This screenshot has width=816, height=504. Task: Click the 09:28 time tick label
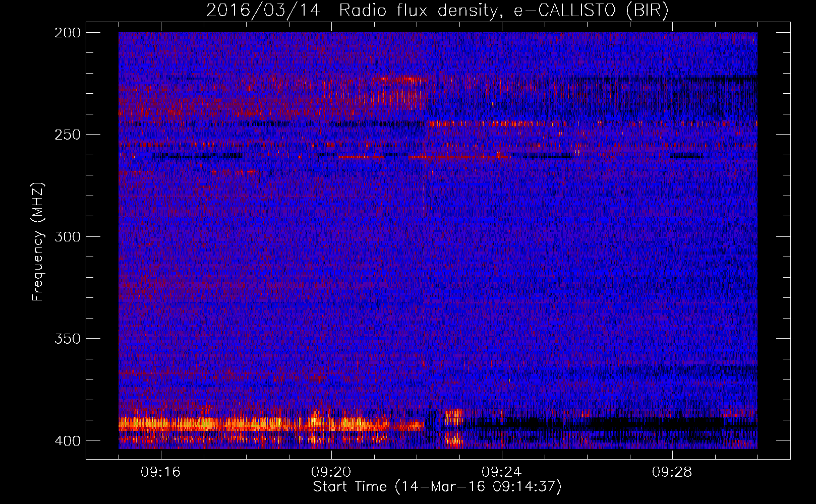672,472
